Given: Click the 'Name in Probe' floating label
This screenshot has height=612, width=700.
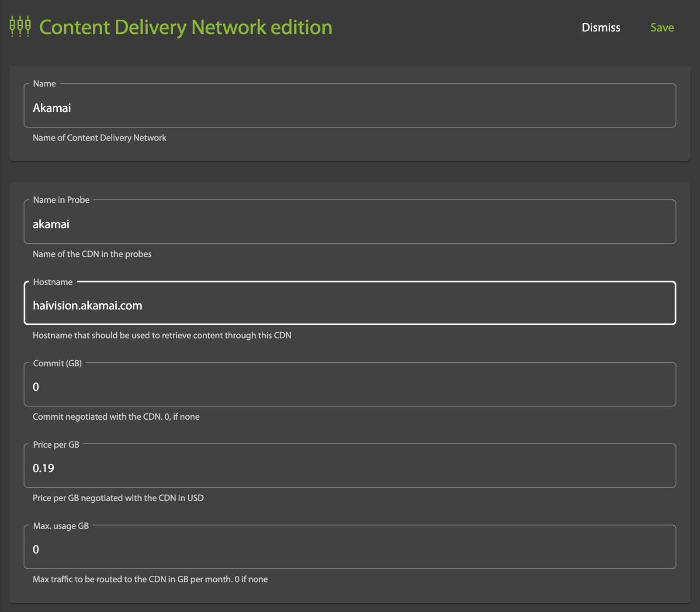Looking at the screenshot, I should pos(61,200).
